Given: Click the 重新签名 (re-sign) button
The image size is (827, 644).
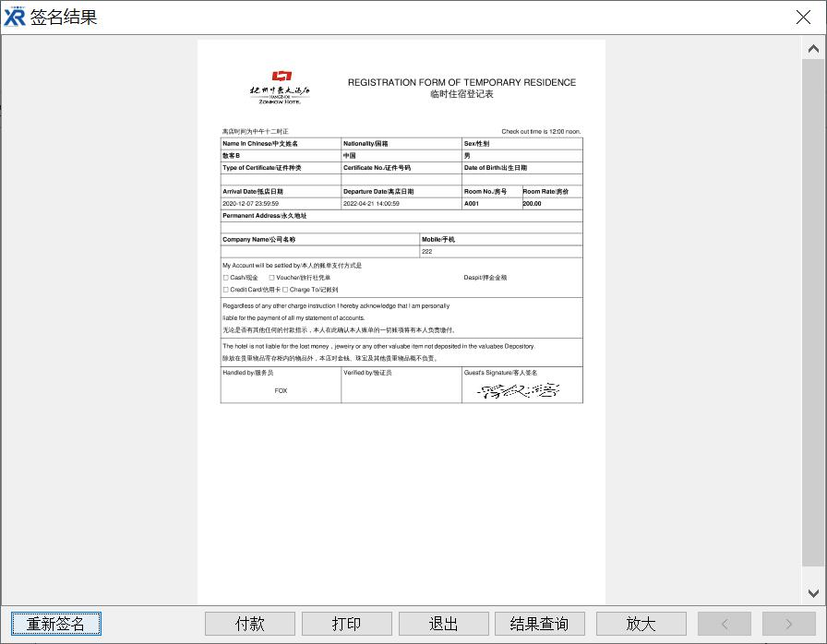Looking at the screenshot, I should (x=56, y=624).
